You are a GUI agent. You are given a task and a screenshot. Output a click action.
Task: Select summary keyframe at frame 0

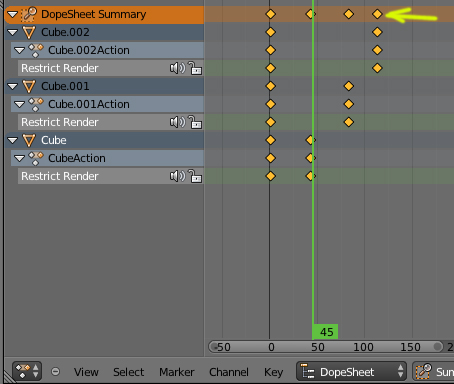(271, 14)
